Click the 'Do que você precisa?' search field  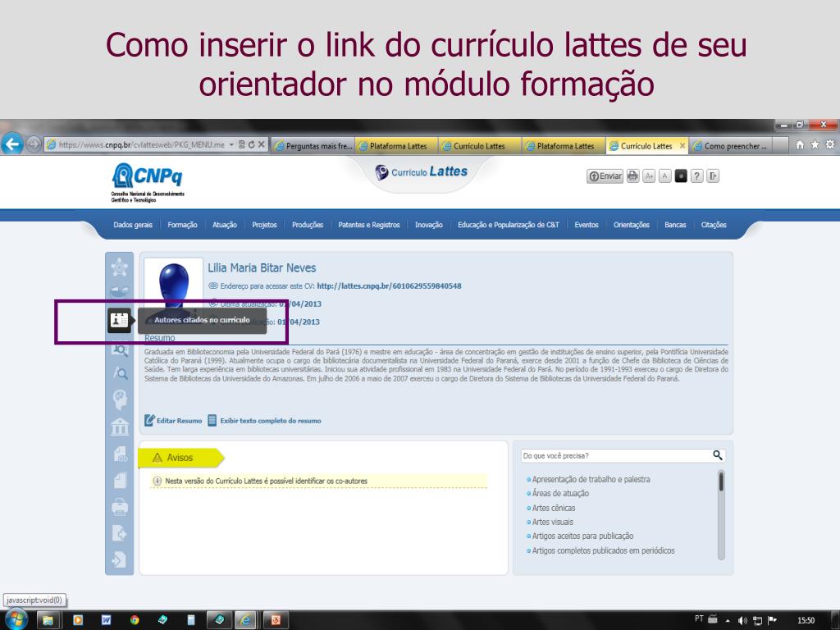click(616, 456)
